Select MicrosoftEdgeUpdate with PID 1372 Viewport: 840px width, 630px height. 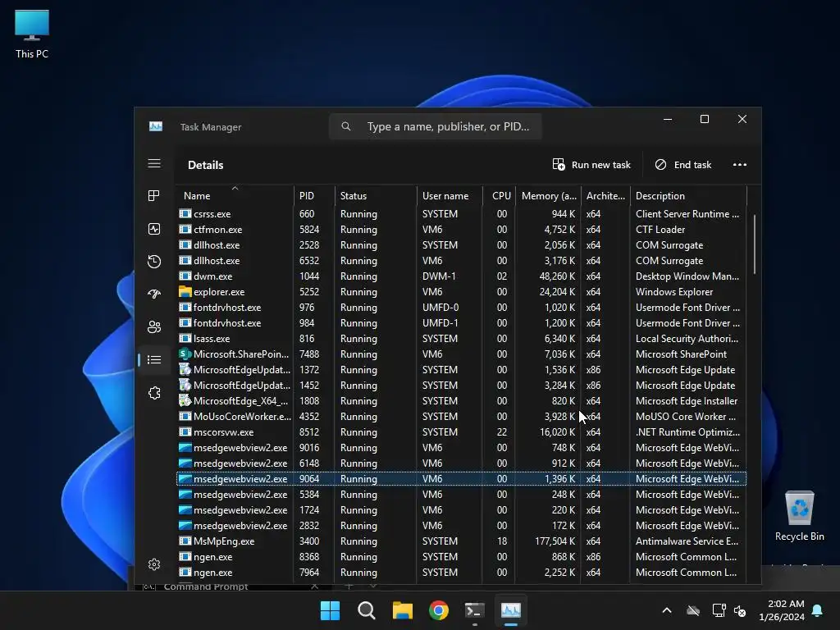461,369
